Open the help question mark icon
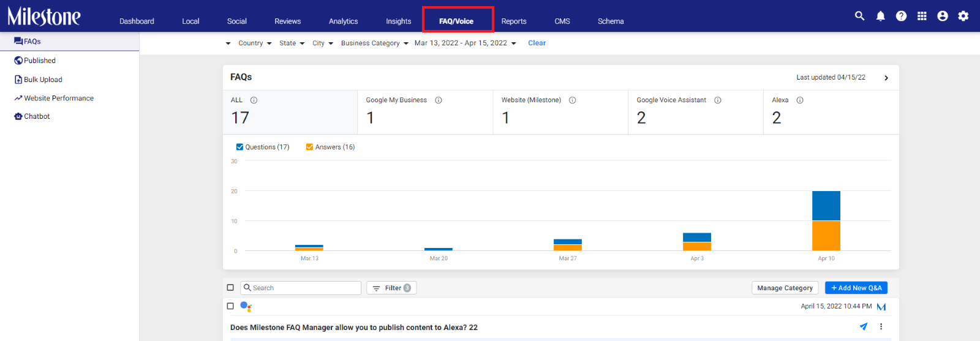980x341 pixels. [x=901, y=16]
